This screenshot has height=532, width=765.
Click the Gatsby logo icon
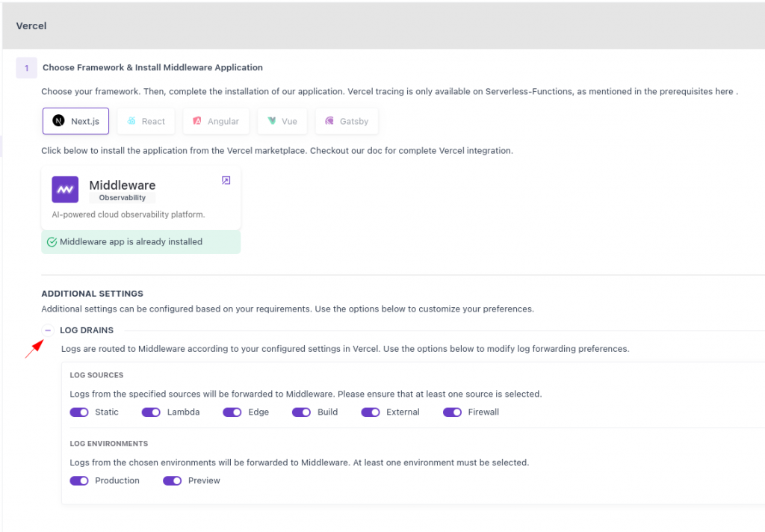(329, 121)
